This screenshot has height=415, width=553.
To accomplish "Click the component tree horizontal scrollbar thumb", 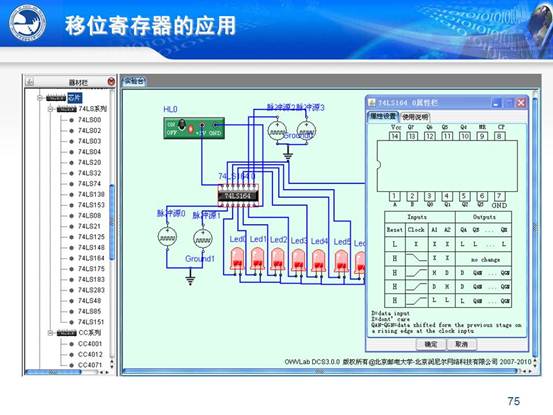I will pyautogui.click(x=53, y=372).
